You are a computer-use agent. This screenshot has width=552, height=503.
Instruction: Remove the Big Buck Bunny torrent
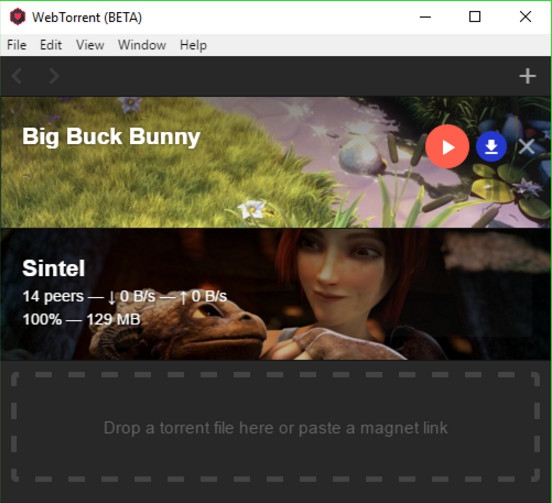[527, 146]
